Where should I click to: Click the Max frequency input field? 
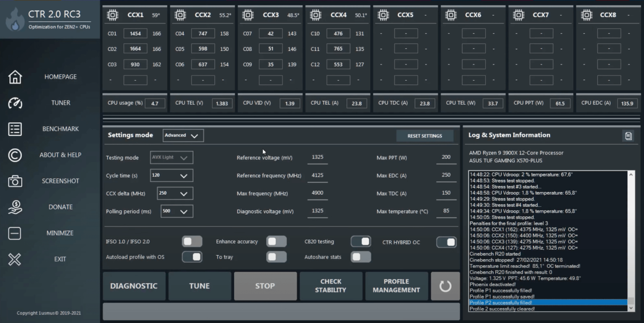[317, 193]
